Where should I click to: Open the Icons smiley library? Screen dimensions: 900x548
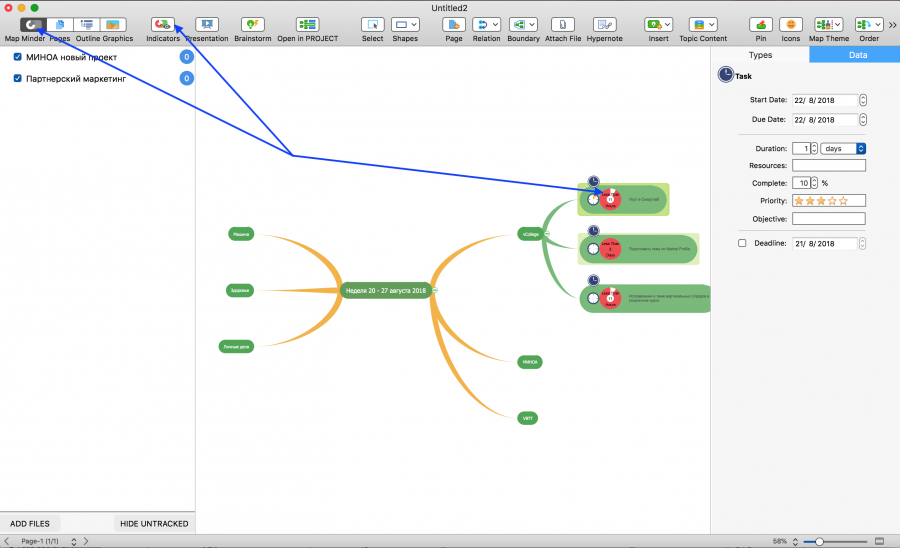[x=791, y=24]
